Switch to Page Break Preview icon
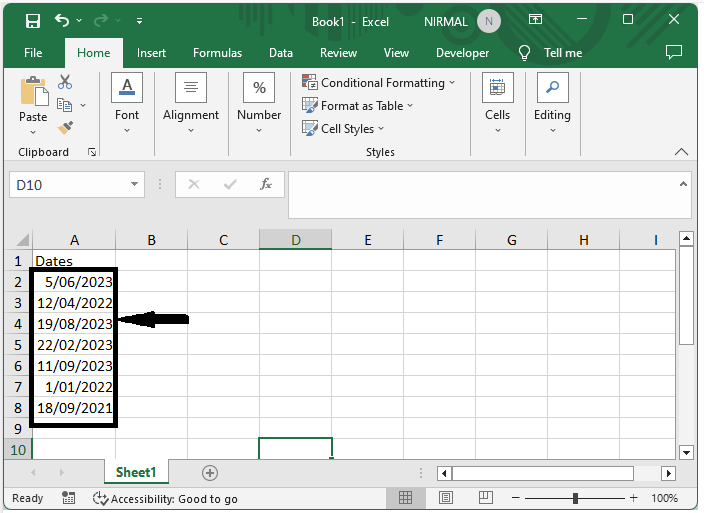The height and width of the screenshot is (513, 704). tap(485, 497)
